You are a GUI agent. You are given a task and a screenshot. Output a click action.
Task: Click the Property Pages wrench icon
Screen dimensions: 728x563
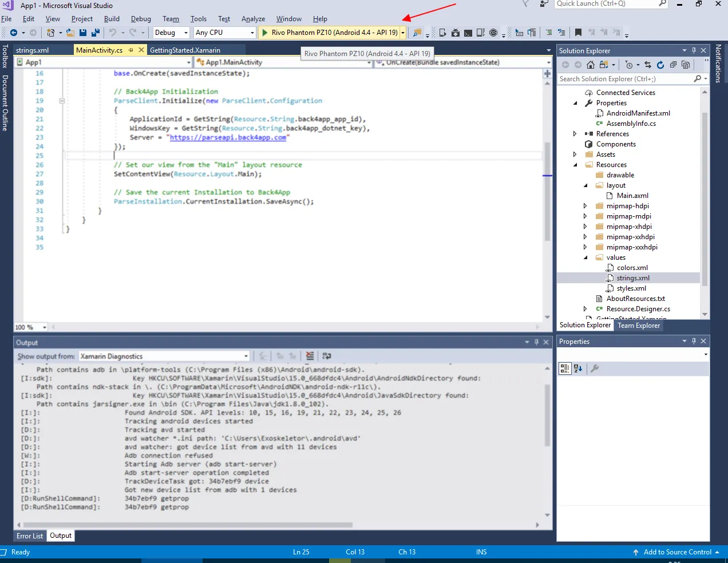tap(595, 368)
